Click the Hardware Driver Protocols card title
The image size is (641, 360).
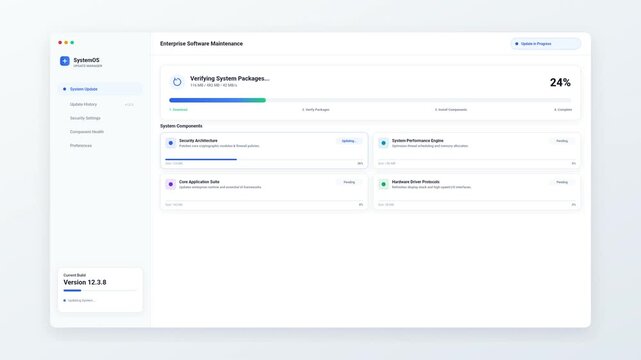(416, 182)
